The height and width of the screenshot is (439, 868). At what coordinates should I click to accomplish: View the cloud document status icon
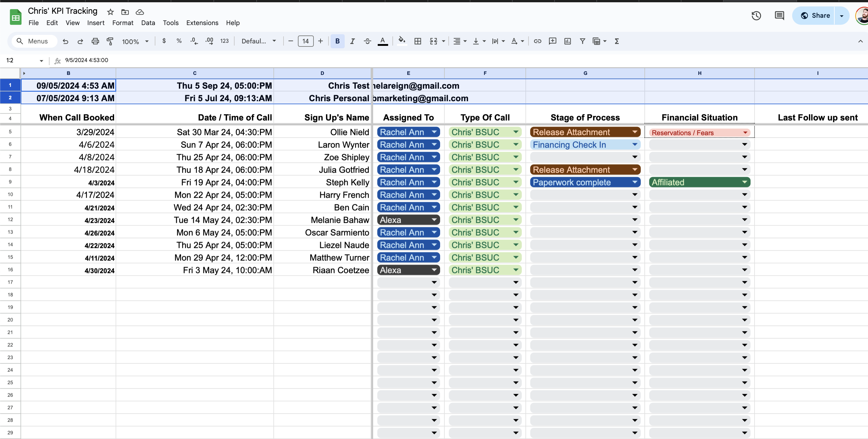[140, 12]
